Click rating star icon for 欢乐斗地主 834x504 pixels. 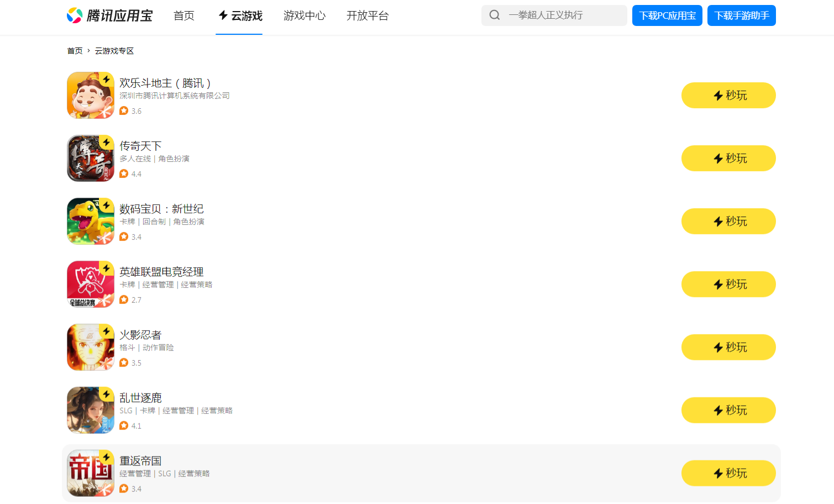tap(124, 111)
